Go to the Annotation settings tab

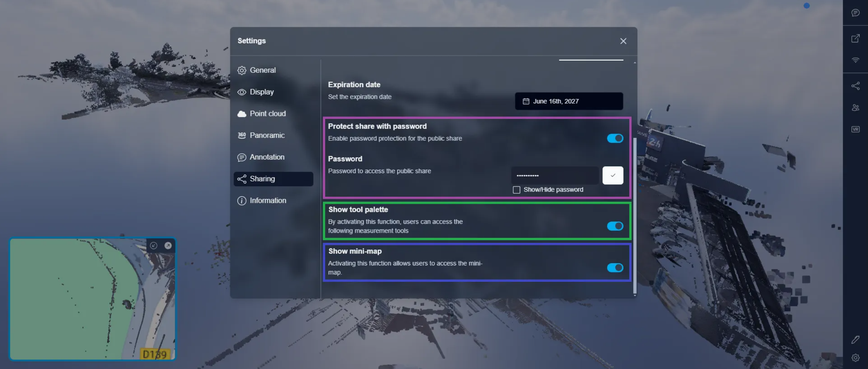[267, 157]
